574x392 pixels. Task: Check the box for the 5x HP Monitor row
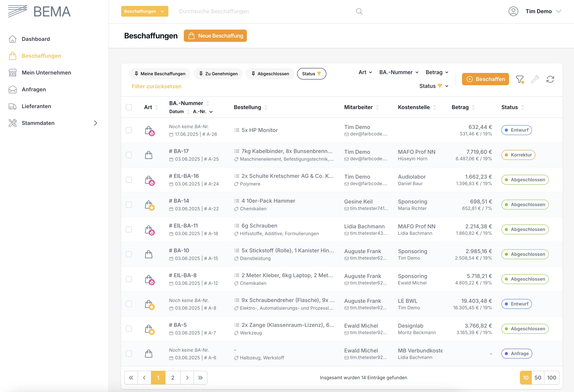pyautogui.click(x=129, y=130)
